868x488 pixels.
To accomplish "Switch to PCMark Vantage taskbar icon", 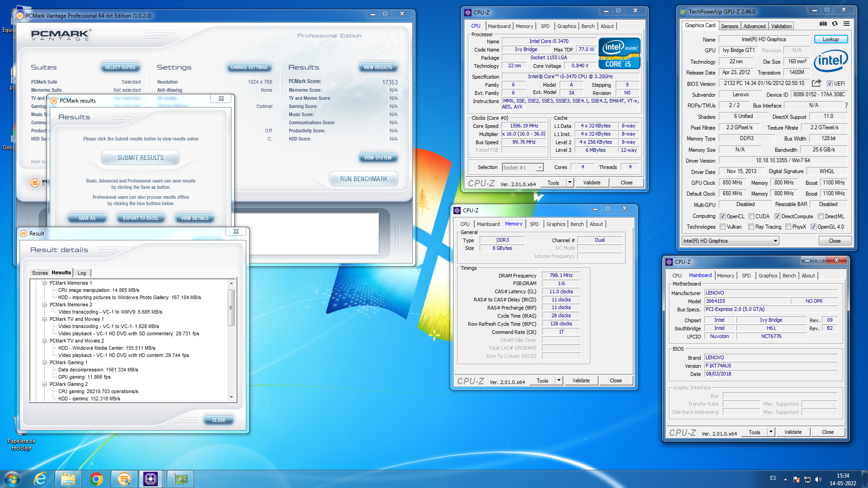I will 124,479.
